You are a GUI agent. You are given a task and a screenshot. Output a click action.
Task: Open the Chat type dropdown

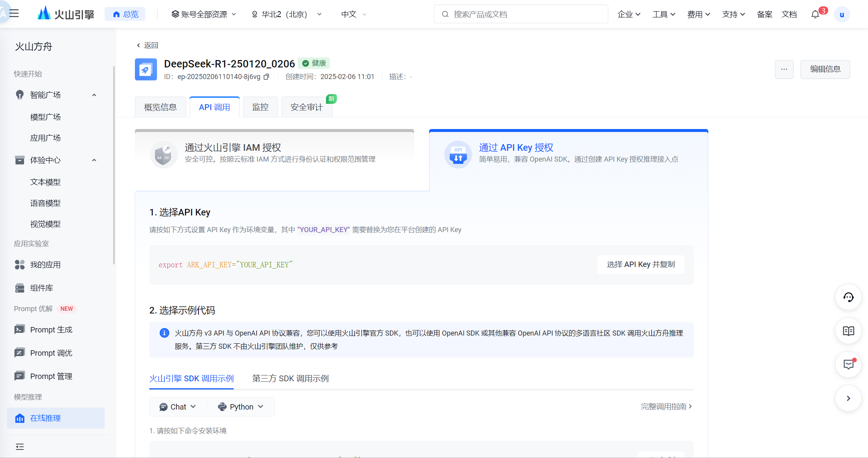(x=178, y=407)
